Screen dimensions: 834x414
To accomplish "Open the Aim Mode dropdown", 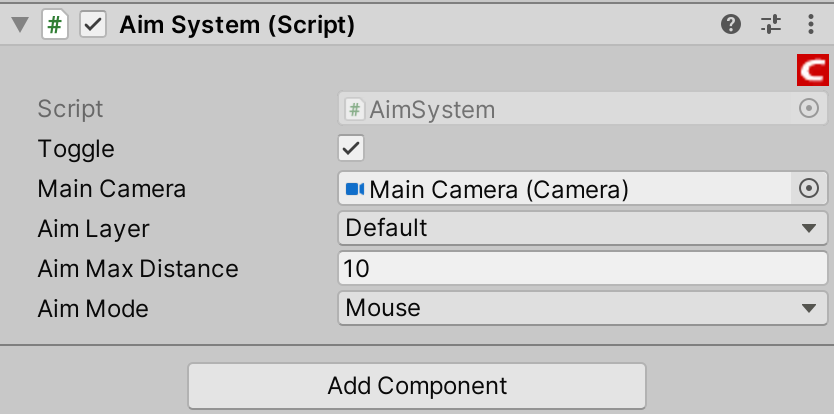I will click(582, 308).
